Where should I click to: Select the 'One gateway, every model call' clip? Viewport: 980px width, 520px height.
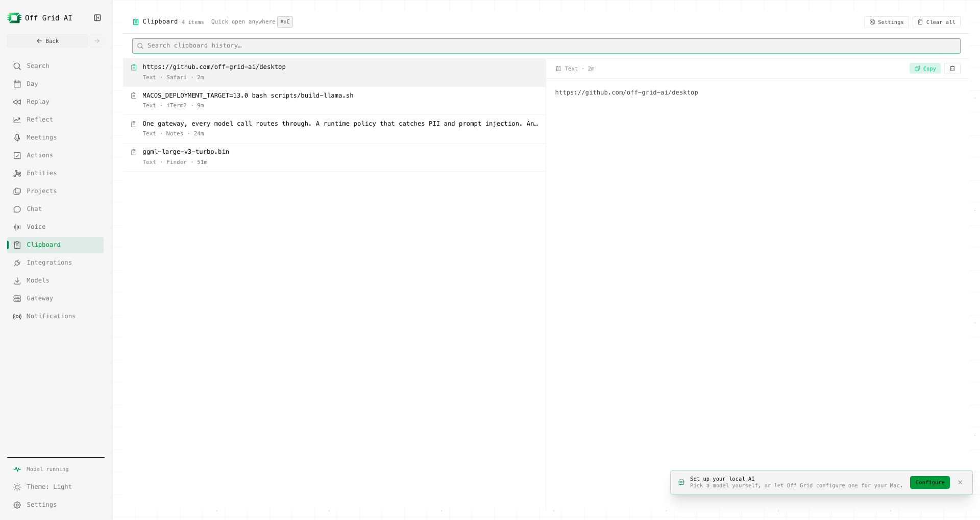334,129
